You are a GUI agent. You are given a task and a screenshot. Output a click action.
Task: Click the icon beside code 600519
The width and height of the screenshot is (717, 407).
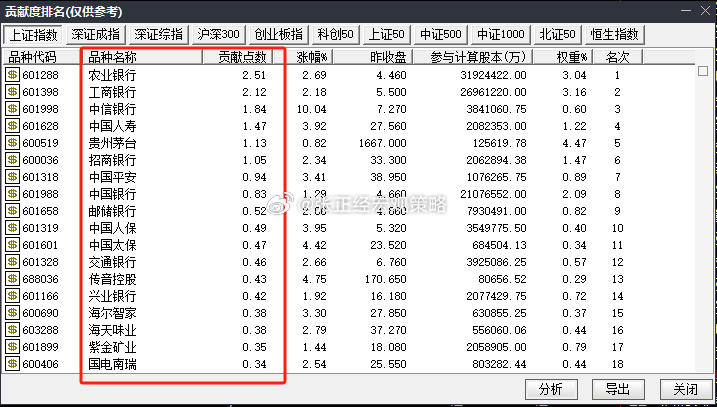tap(12, 143)
